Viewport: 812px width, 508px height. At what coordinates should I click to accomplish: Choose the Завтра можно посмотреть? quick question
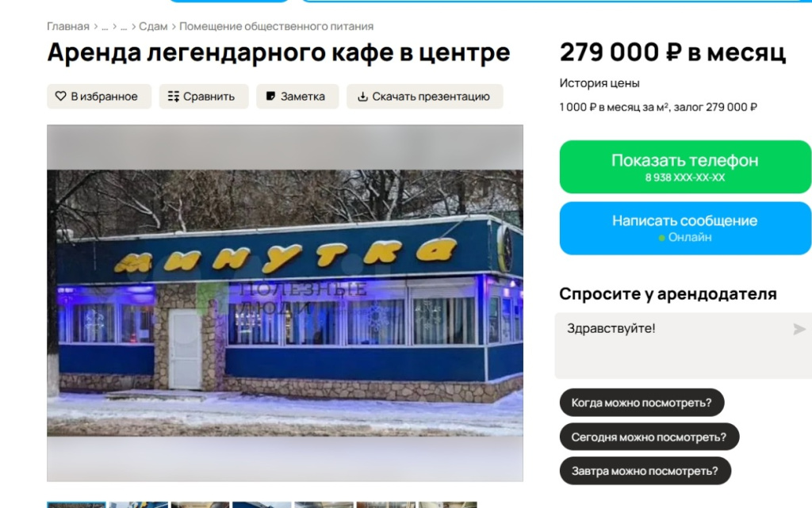pyautogui.click(x=645, y=472)
